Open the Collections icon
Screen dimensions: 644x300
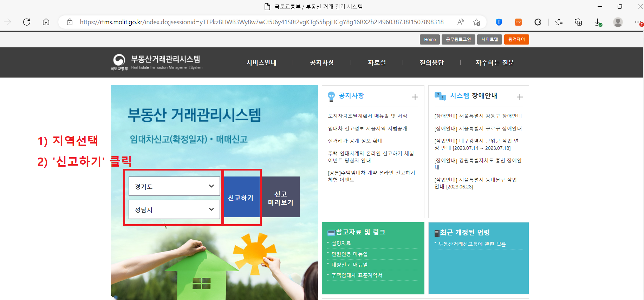tap(578, 22)
